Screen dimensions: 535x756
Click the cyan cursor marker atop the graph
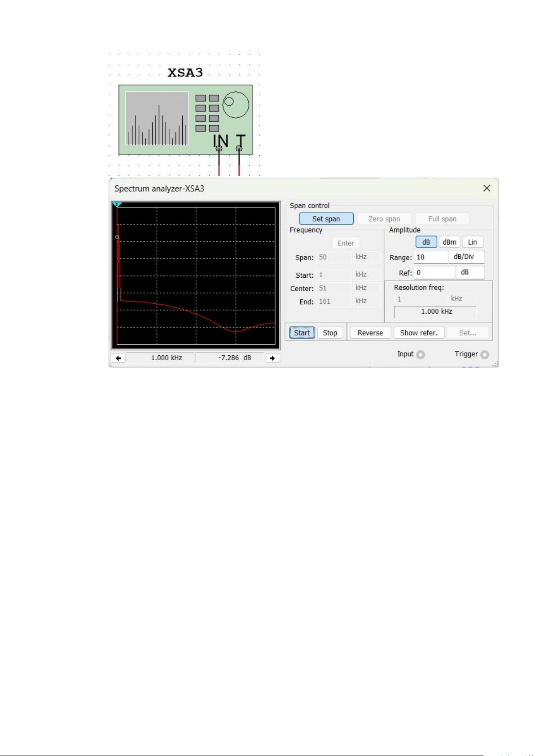[x=117, y=205]
